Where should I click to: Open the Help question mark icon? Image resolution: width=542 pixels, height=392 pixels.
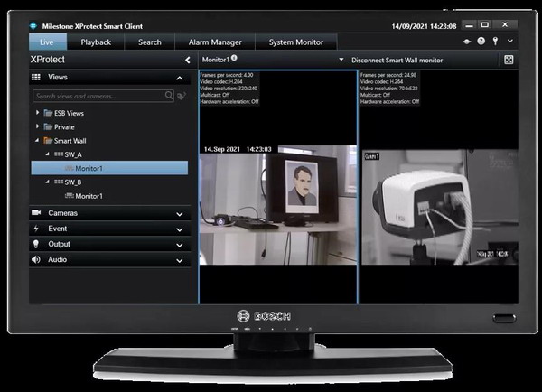(481, 42)
